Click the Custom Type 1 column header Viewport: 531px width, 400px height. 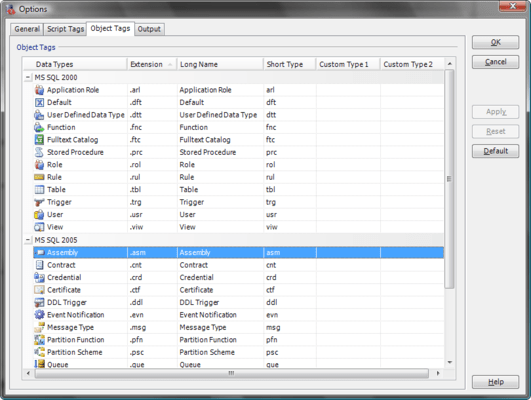348,64
